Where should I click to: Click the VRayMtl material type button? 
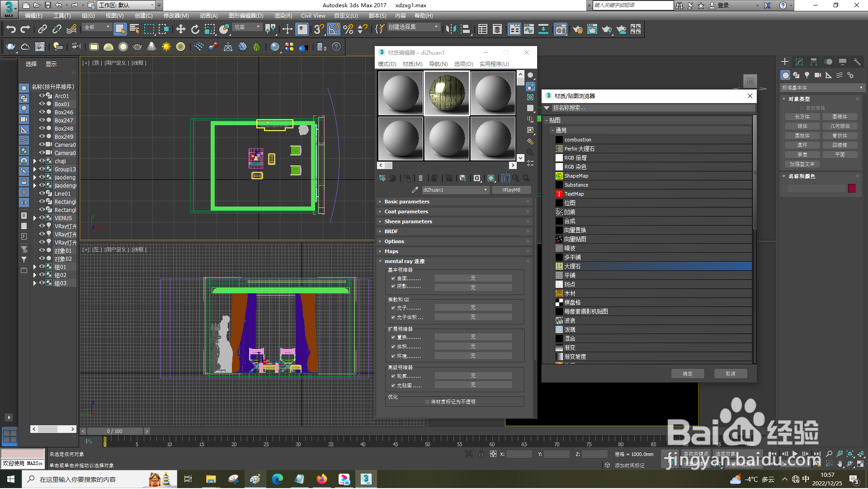click(511, 190)
